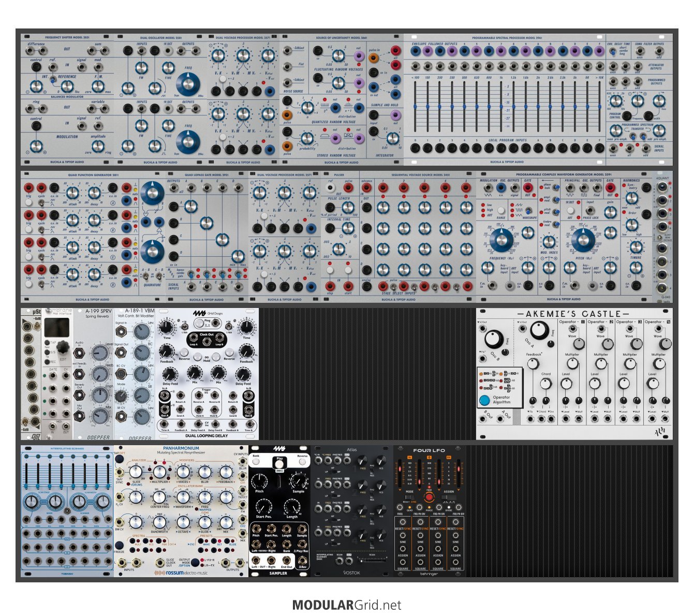Click Akemie's Castle Operator Algorithm button
The image size is (694, 616).
pos(485,400)
